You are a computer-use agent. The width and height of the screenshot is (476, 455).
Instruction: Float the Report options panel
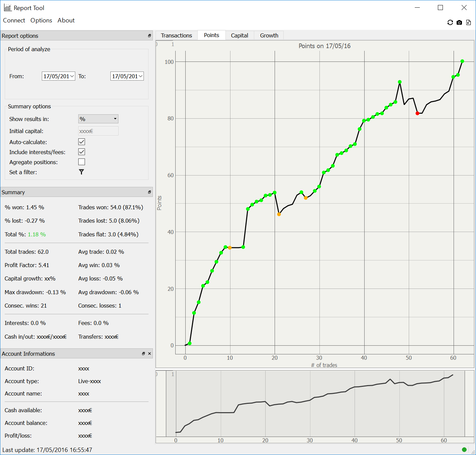pos(150,35)
